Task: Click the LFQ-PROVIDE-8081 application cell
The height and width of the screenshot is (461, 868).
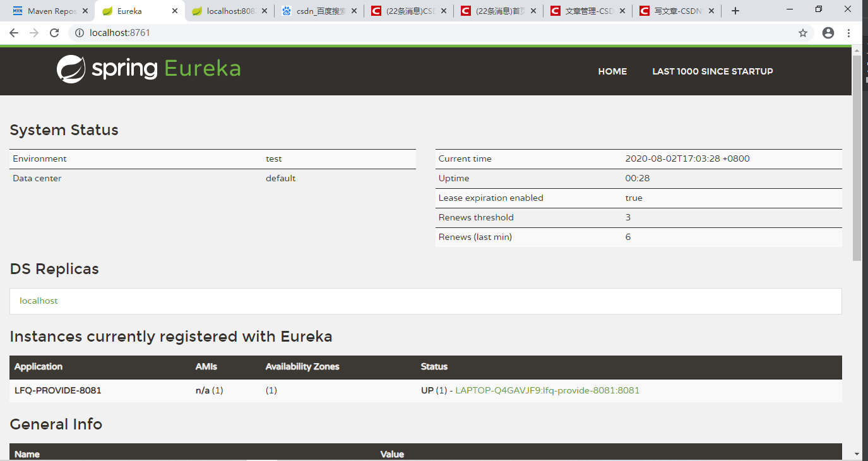Action: click(x=58, y=390)
